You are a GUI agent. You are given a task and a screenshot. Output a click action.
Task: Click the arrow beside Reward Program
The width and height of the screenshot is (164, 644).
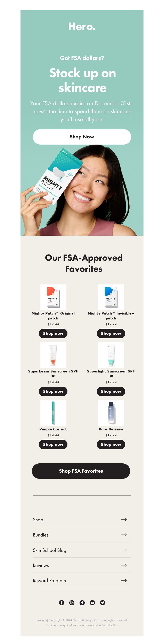[x=124, y=580]
